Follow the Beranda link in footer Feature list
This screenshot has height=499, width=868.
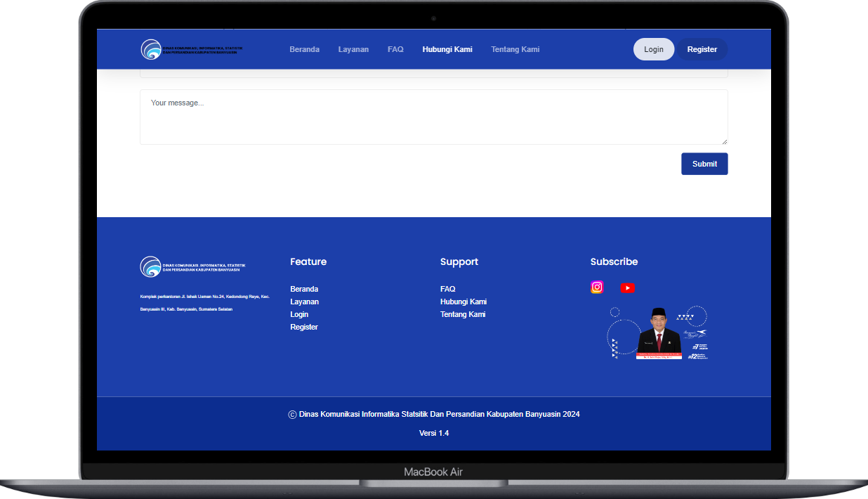(304, 289)
